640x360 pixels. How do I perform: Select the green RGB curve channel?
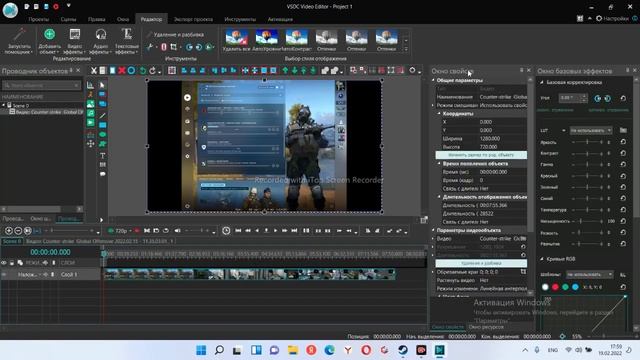point(565,287)
